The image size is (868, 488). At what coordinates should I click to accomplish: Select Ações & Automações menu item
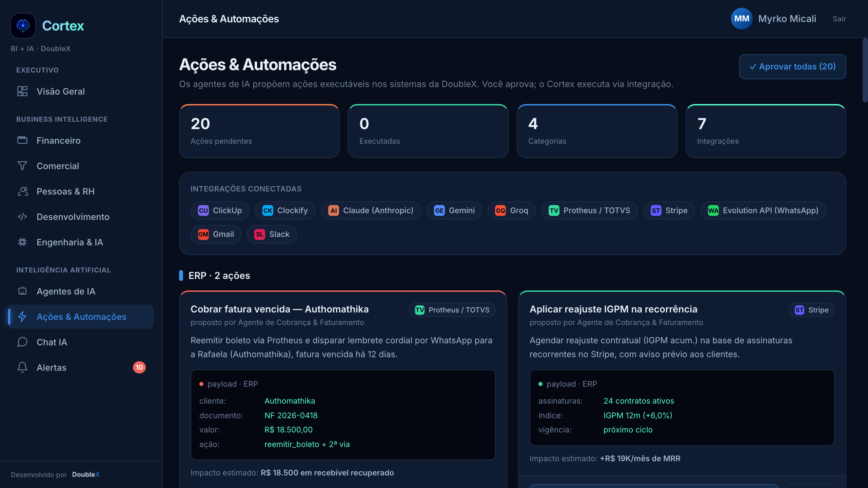click(81, 317)
